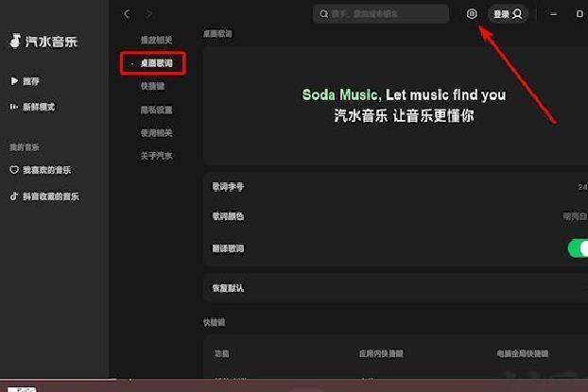This screenshot has width=588, height=392.
Task: Open 抖音收藏的音乐 with the TikTok icon
Action: coord(44,196)
